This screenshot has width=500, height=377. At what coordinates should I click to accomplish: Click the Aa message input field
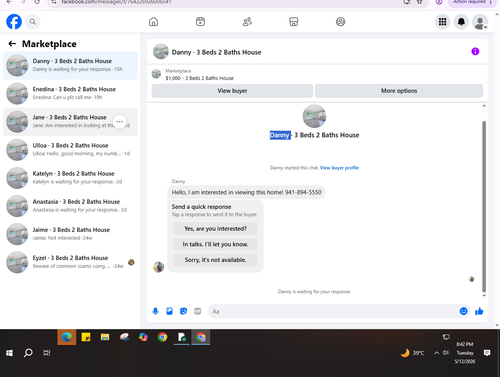click(333, 311)
